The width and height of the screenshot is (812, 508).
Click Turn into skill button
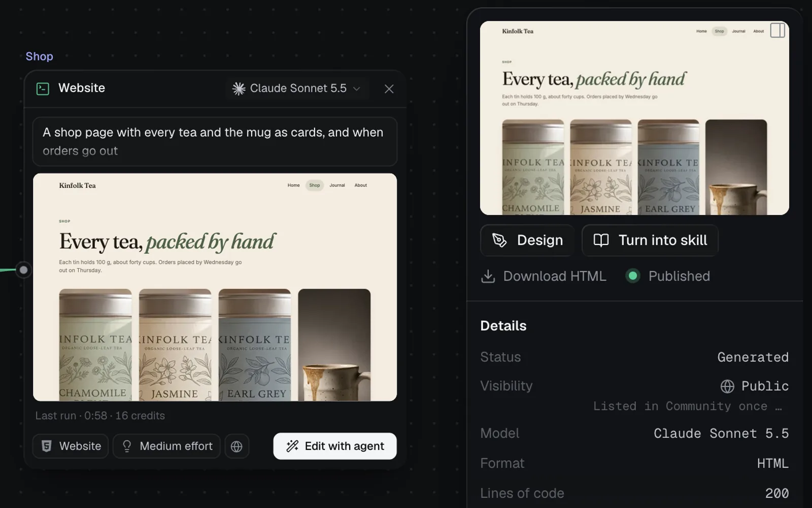point(650,240)
